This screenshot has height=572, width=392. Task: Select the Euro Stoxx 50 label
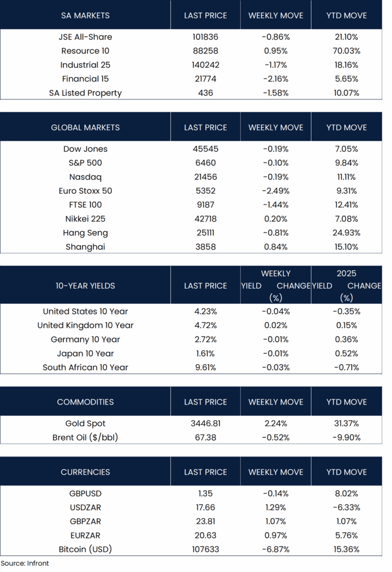[x=85, y=191]
